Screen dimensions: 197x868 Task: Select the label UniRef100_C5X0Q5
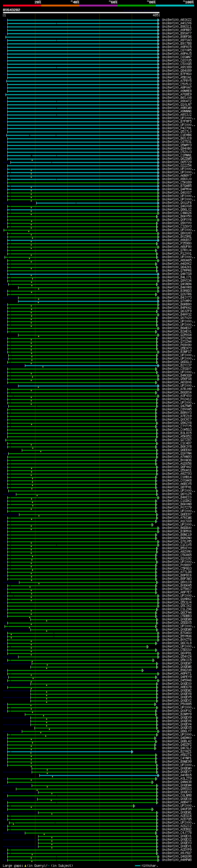[x=177, y=64]
